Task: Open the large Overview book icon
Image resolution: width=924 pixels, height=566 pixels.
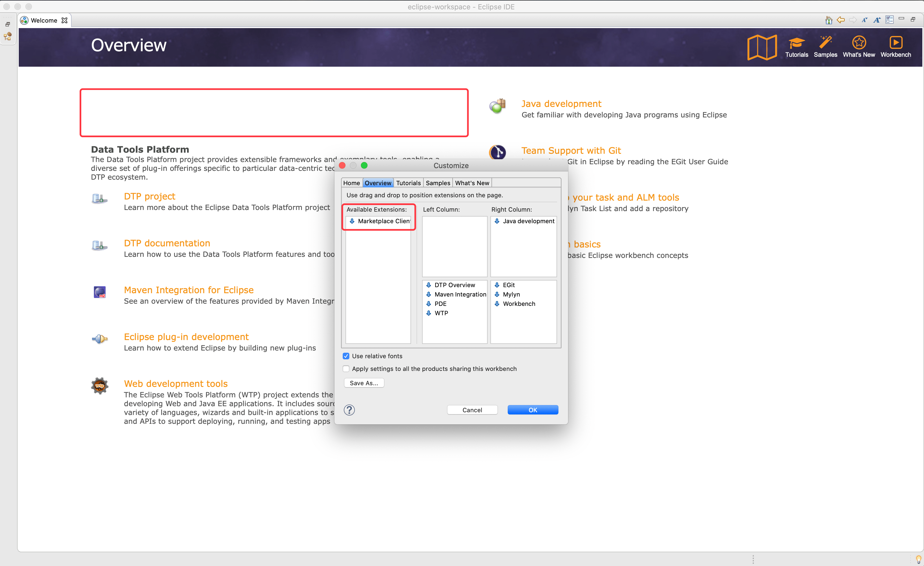Action: click(762, 47)
